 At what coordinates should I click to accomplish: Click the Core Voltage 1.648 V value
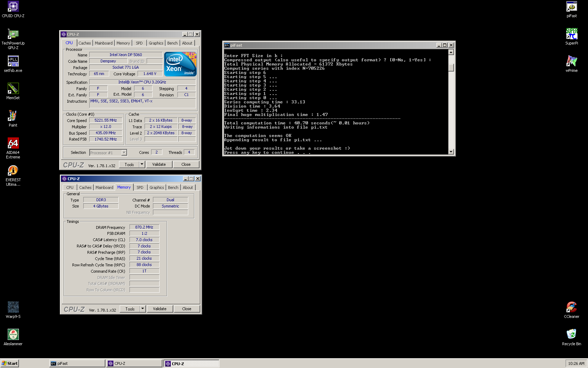point(150,74)
